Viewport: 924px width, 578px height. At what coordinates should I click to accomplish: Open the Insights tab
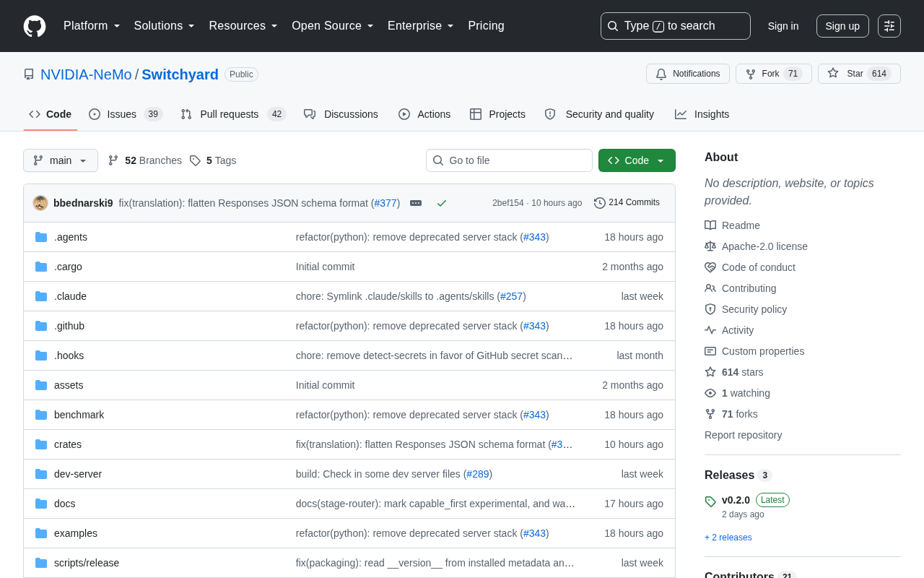click(702, 114)
